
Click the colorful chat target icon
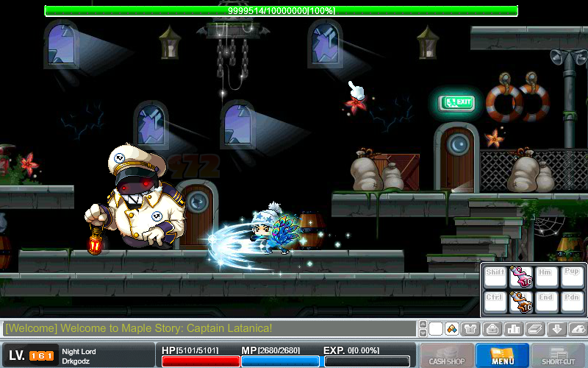452,329
